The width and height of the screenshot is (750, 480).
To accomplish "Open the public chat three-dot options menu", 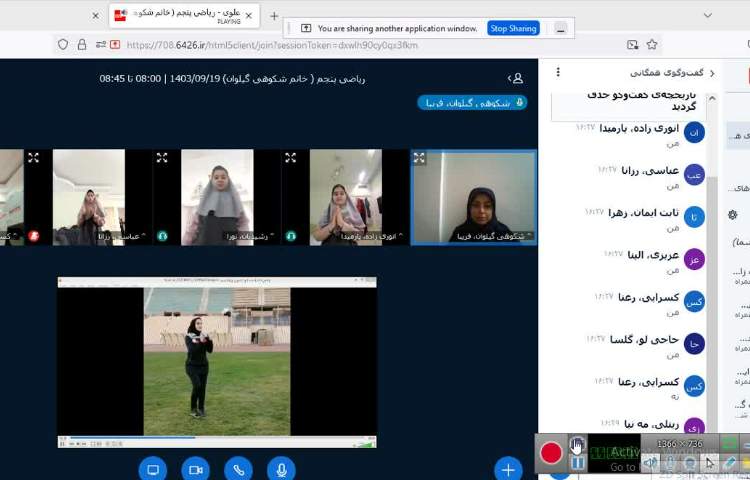I will (x=558, y=72).
